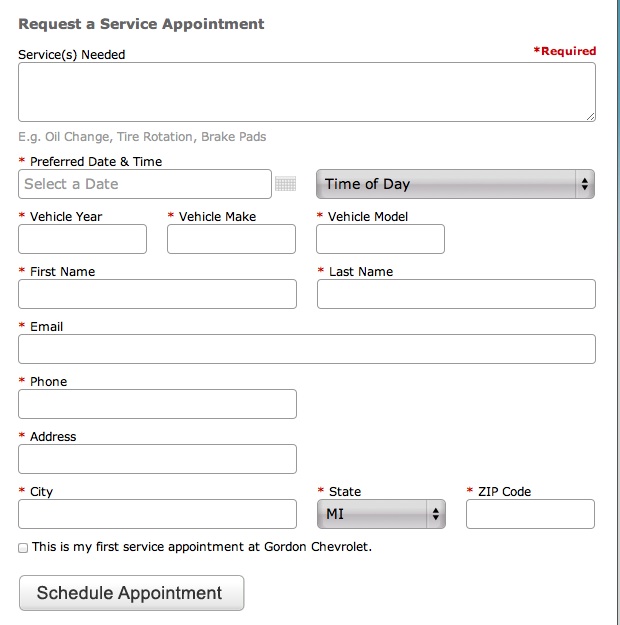The width and height of the screenshot is (620, 625).
Task: Focus the Service(s) Needed text area
Action: tap(307, 92)
